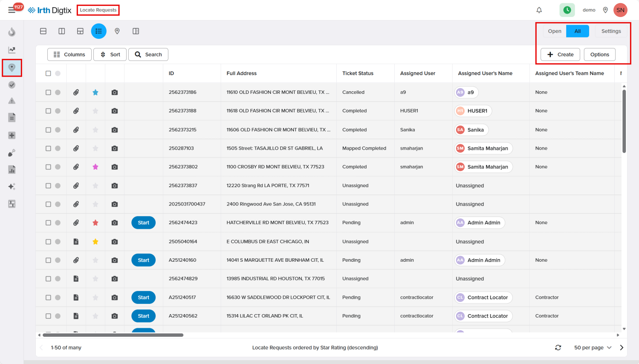Viewport: 639px width, 364px height.
Task: Expand the Columns chooser
Action: click(69, 55)
